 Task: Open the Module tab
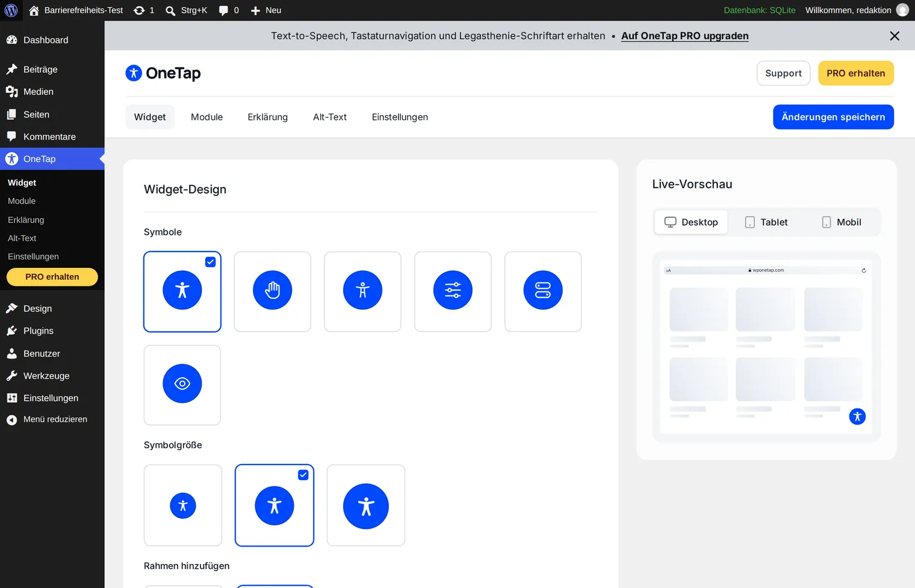[206, 117]
